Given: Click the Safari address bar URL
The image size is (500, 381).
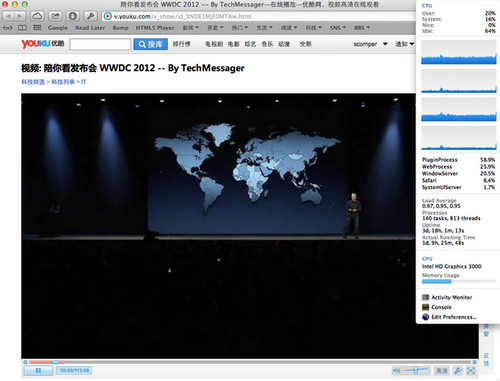Looking at the screenshot, I should [182, 16].
